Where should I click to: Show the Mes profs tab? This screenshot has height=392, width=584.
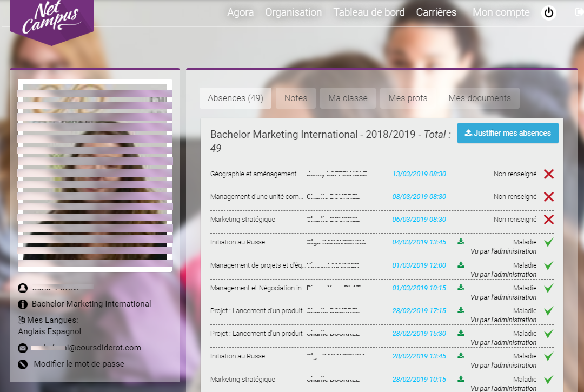click(x=408, y=98)
